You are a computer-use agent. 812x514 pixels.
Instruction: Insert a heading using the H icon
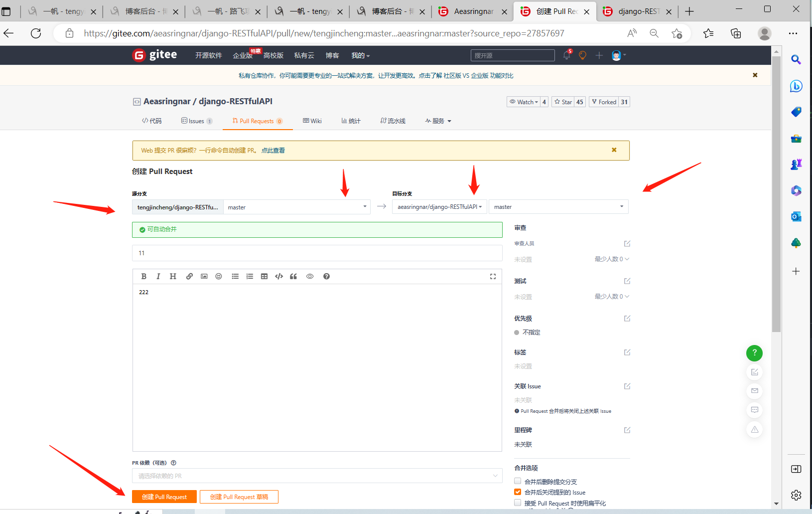[173, 276]
